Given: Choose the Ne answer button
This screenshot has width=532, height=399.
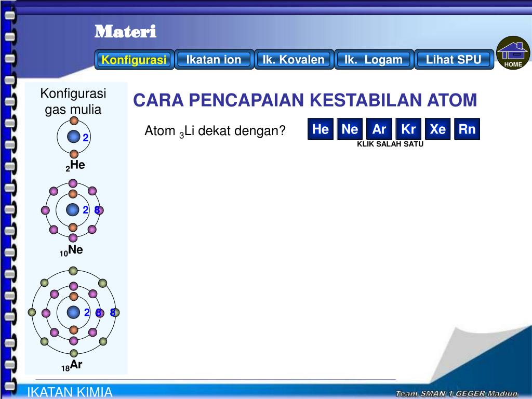Looking at the screenshot, I should coord(350,129).
